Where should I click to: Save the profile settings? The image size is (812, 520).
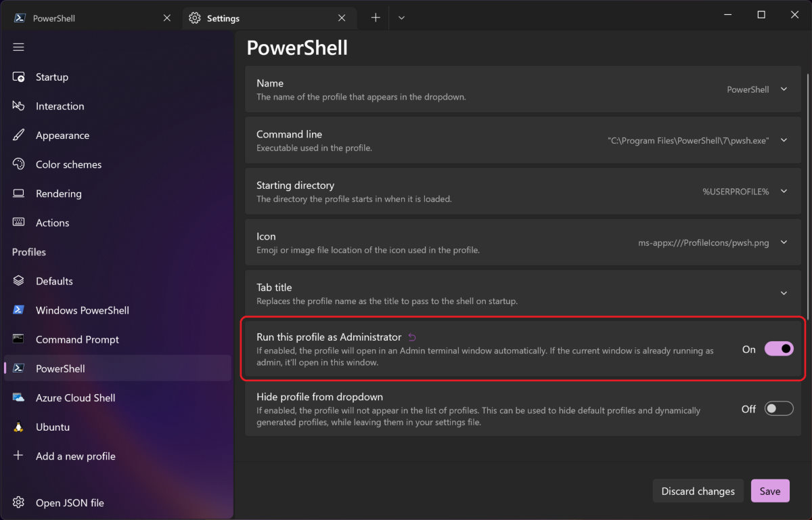(770, 491)
